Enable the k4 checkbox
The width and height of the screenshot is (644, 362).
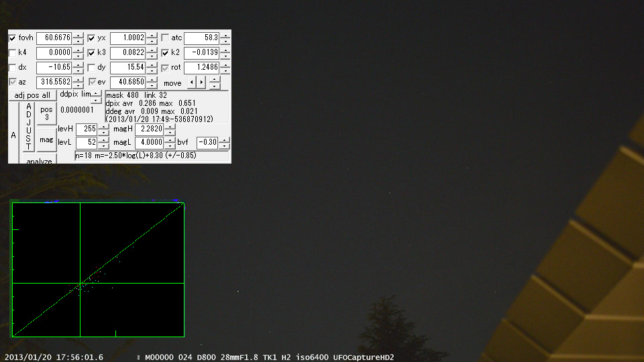click(x=13, y=52)
